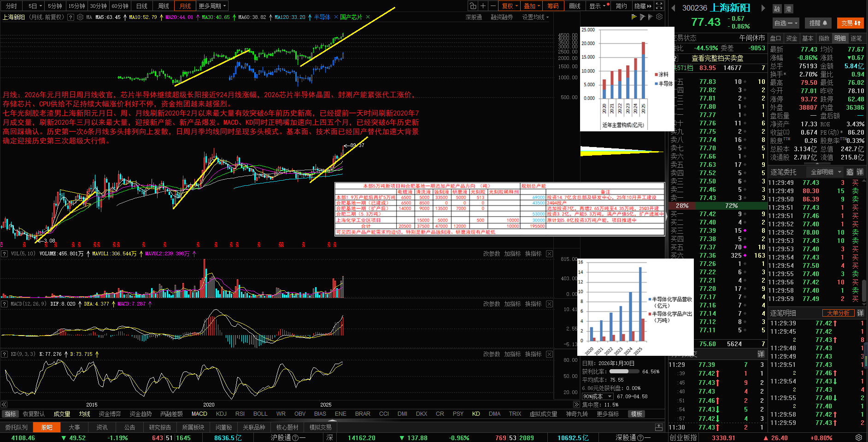Open the chart settings gear at top right

659,17
